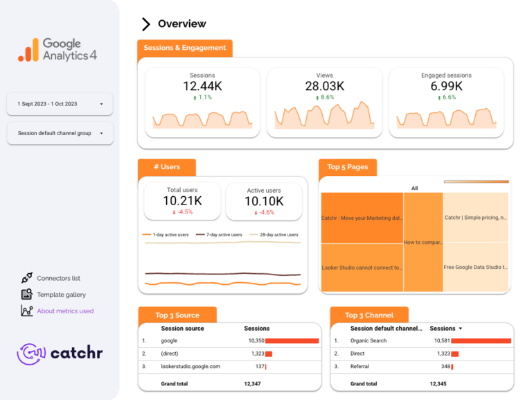Click the 1.1% change under Sessions
Screen dimensions: 532x400
[x=205, y=98]
